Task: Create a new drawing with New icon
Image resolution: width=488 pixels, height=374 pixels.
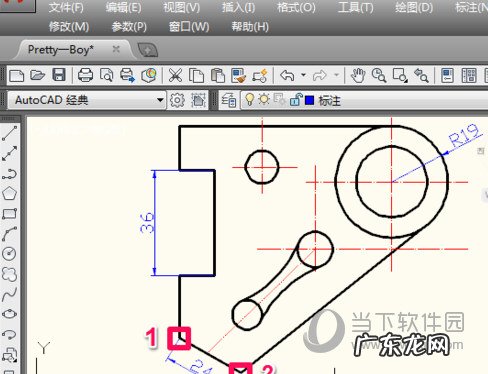Action: (17, 75)
